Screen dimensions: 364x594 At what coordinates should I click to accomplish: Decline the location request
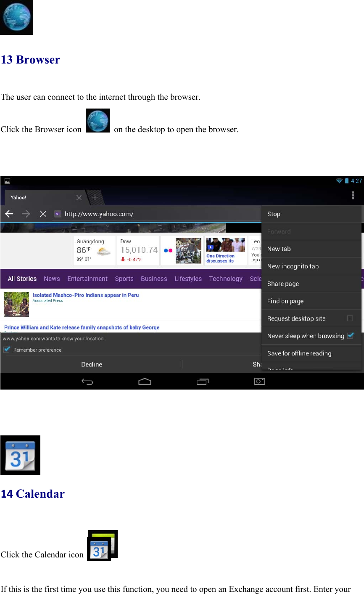pyautogui.click(x=92, y=364)
